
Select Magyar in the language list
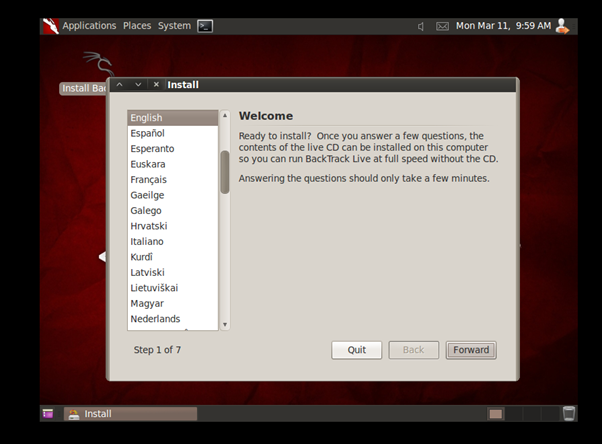(x=173, y=303)
